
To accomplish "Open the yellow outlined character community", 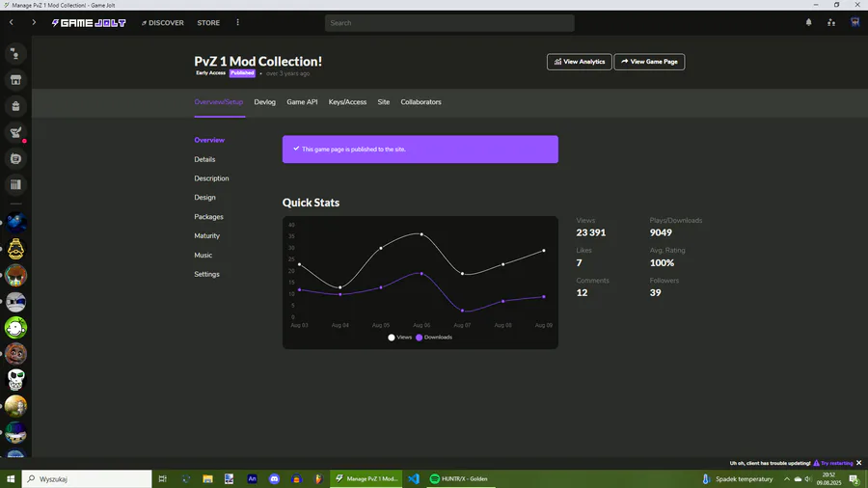I will (15, 249).
